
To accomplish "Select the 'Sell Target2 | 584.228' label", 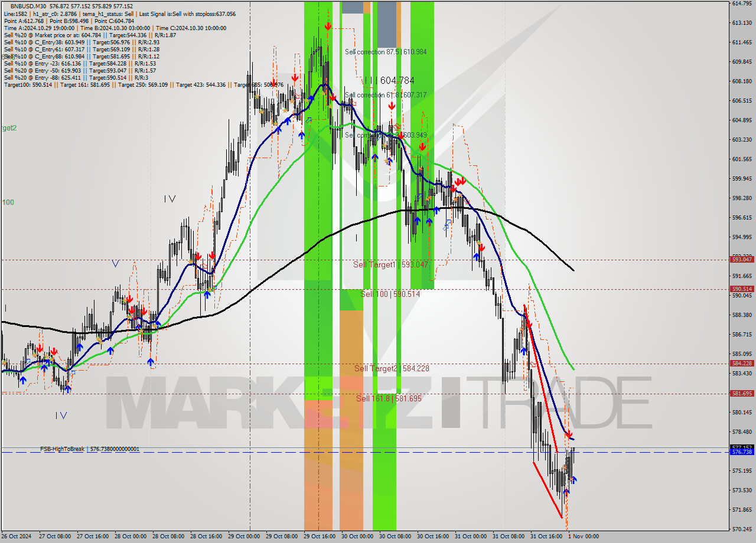I will tap(392, 368).
